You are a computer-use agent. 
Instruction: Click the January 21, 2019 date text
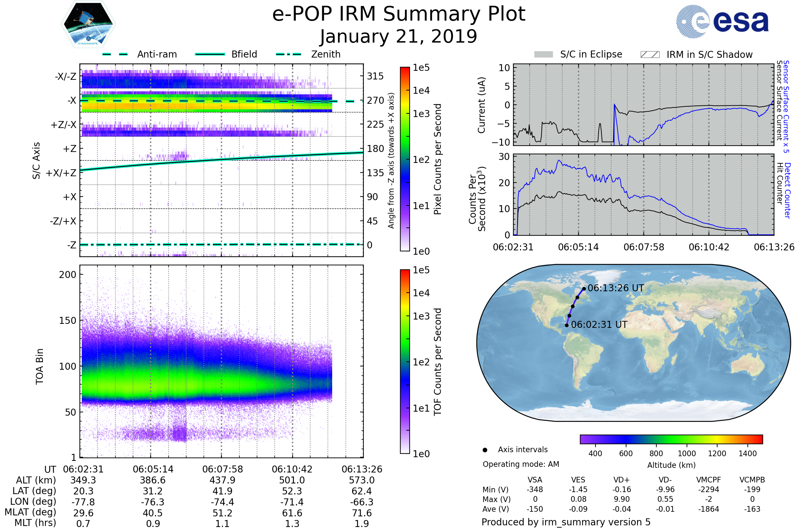[x=399, y=37]
